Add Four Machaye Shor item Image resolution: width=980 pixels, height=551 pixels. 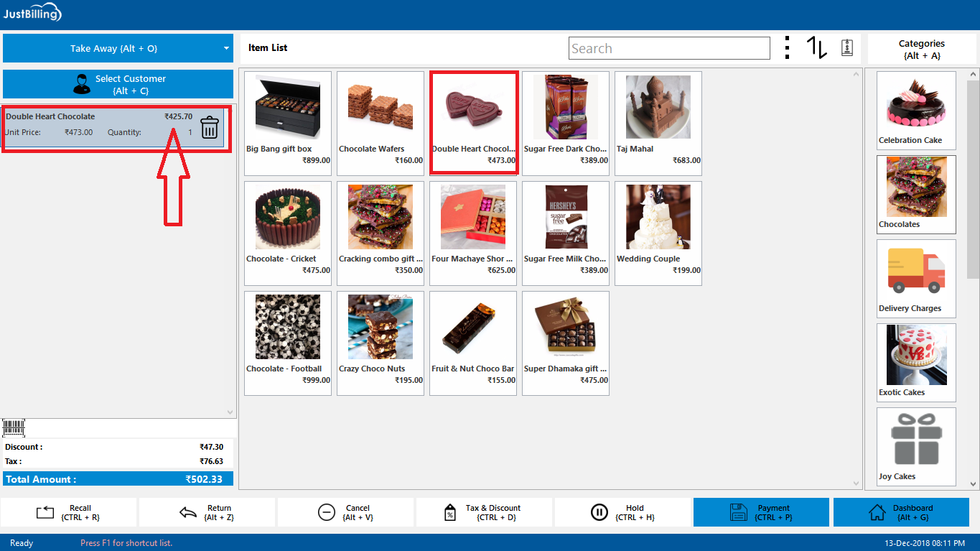tap(473, 233)
